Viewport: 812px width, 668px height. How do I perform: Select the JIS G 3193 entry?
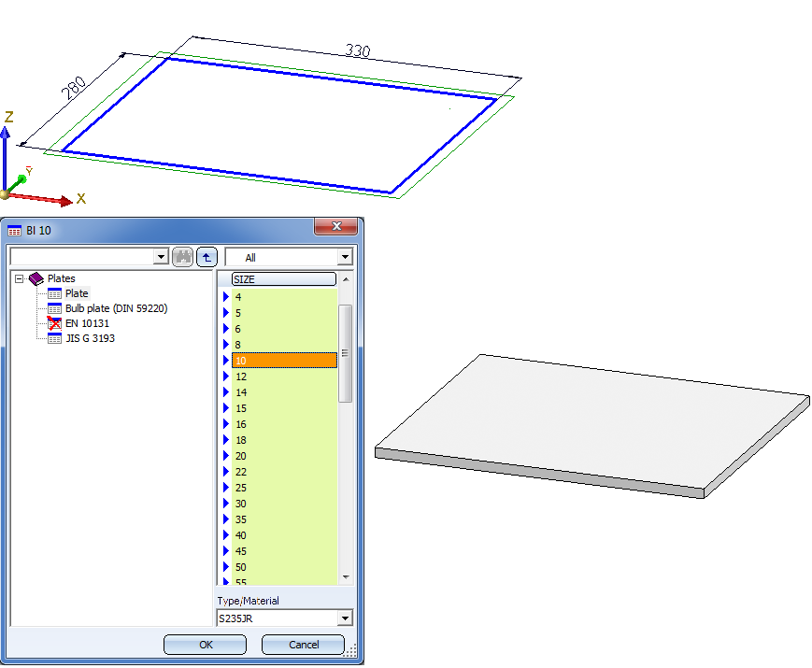click(x=90, y=338)
